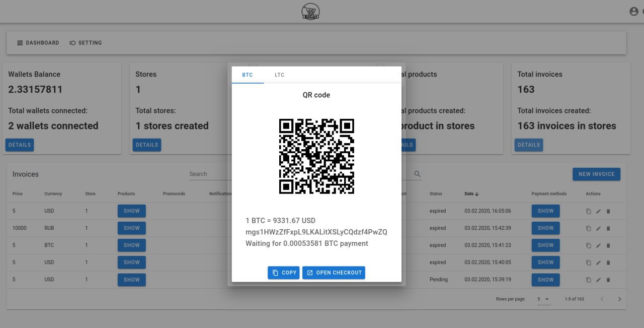Open Details under Total invoices
Viewport: 644px width, 328px height.
point(529,145)
